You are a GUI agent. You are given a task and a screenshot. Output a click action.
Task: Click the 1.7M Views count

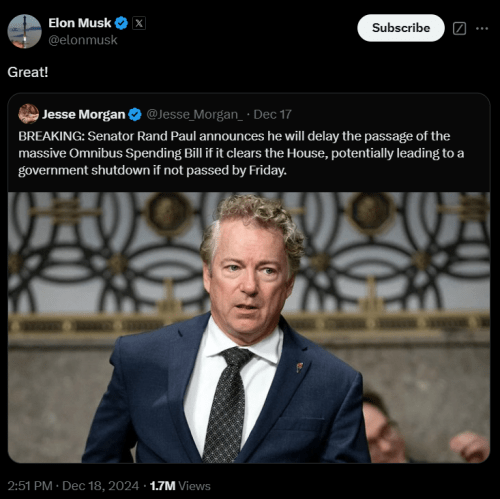[180, 486]
